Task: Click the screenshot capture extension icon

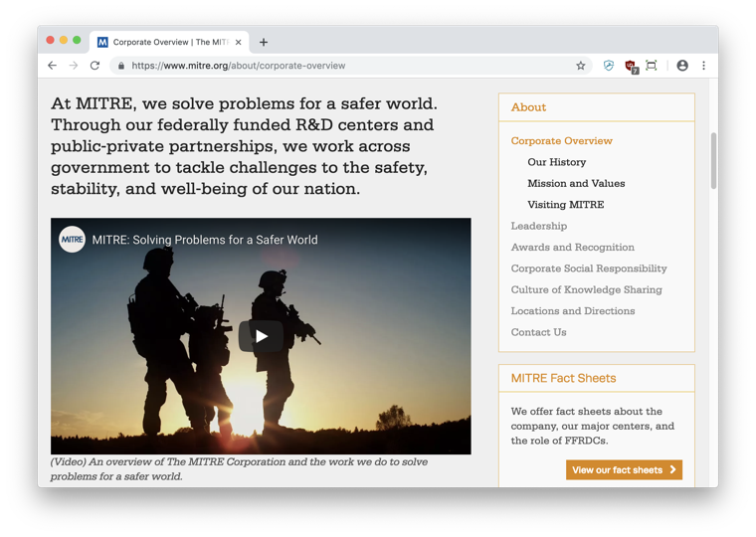Action: pyautogui.click(x=652, y=66)
